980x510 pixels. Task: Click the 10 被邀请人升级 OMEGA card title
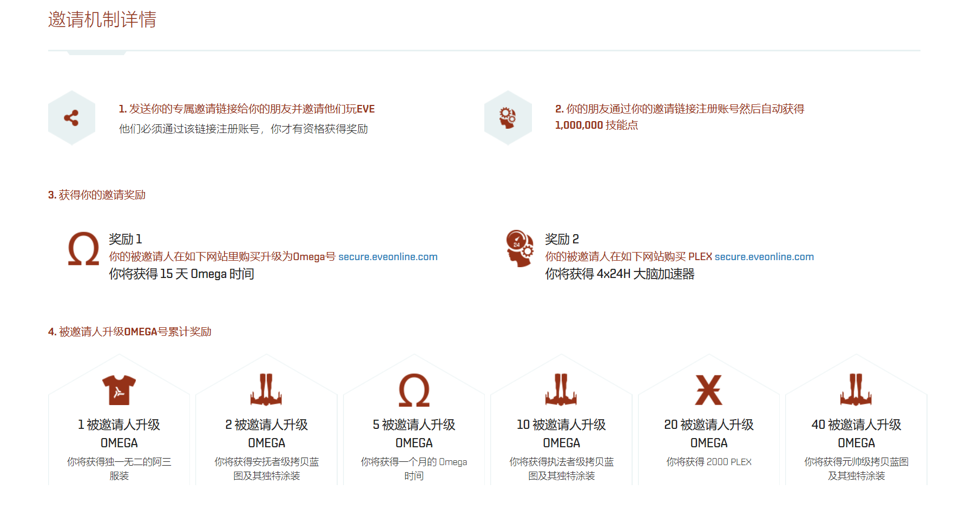561,434
